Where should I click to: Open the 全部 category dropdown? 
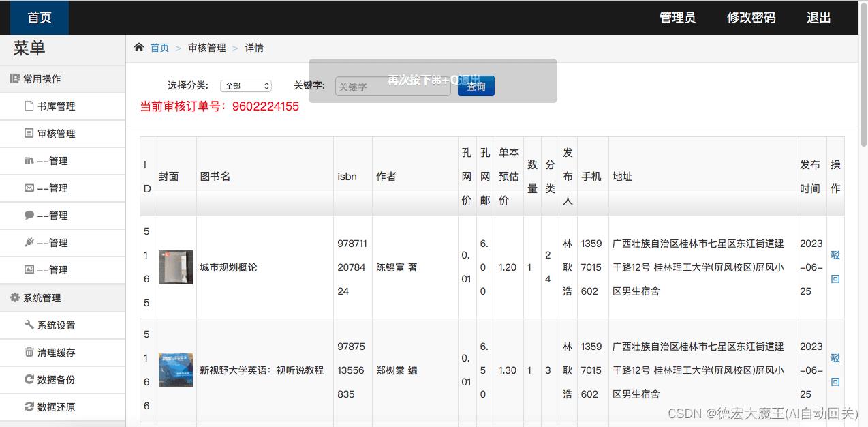[x=245, y=85]
